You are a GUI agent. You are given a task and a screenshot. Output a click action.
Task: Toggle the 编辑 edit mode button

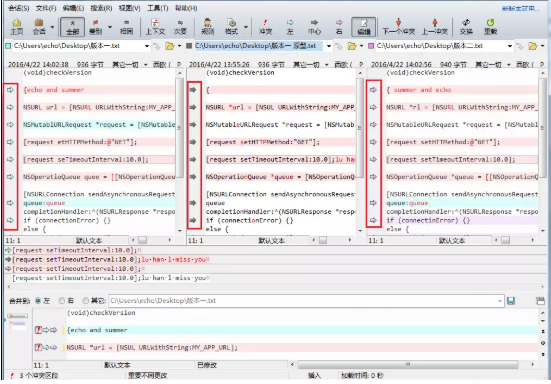pyautogui.click(x=364, y=27)
